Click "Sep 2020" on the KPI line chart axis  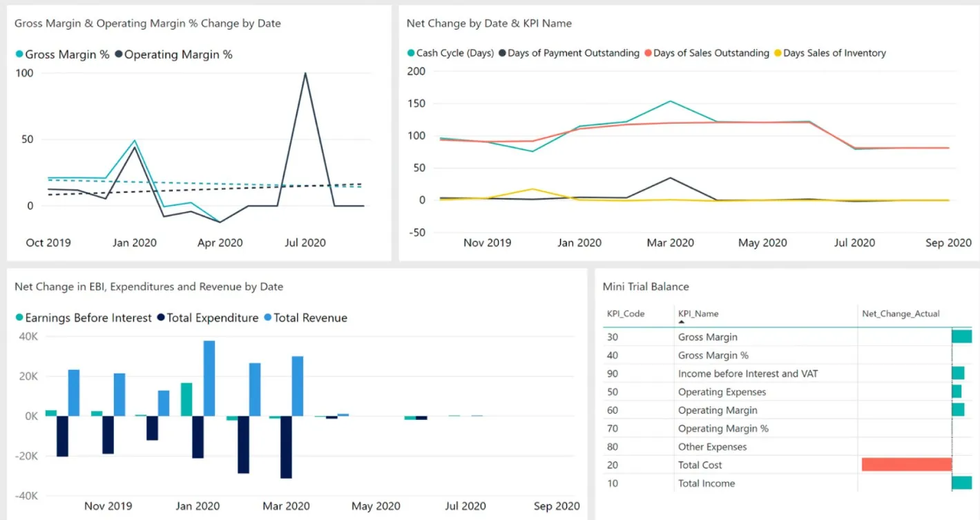pos(949,242)
